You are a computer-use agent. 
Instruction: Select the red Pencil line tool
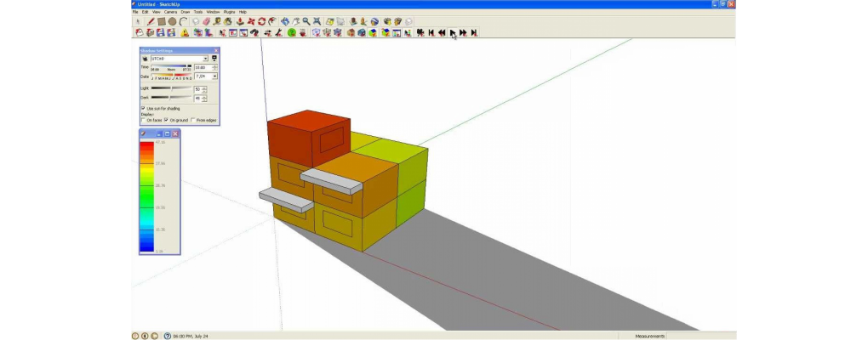[x=151, y=21]
